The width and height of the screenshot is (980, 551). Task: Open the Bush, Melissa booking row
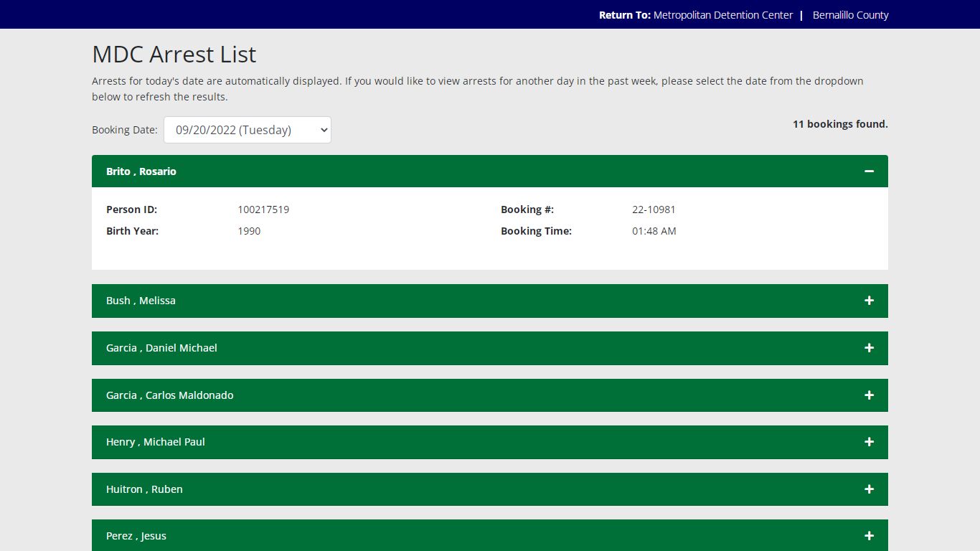click(x=490, y=301)
